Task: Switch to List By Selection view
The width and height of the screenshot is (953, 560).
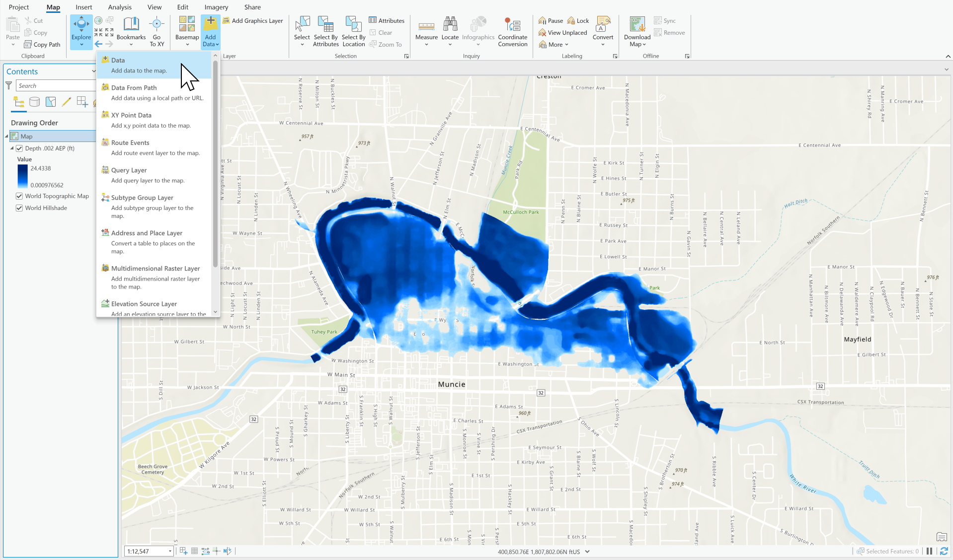Action: tap(51, 102)
